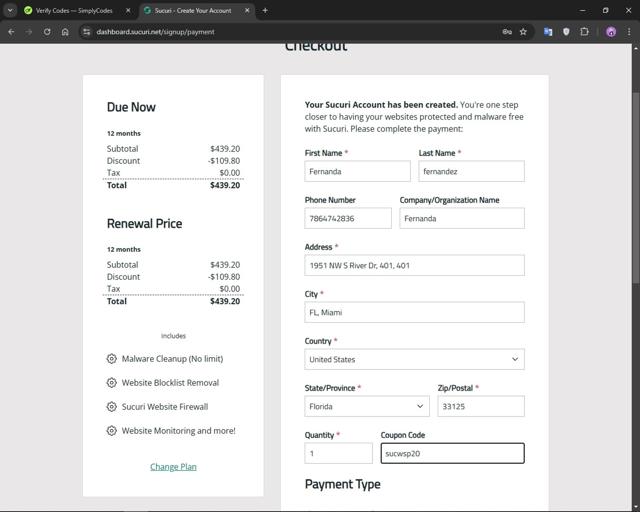Click the City input field
Image resolution: width=640 pixels, height=512 pixels.
coord(414,312)
